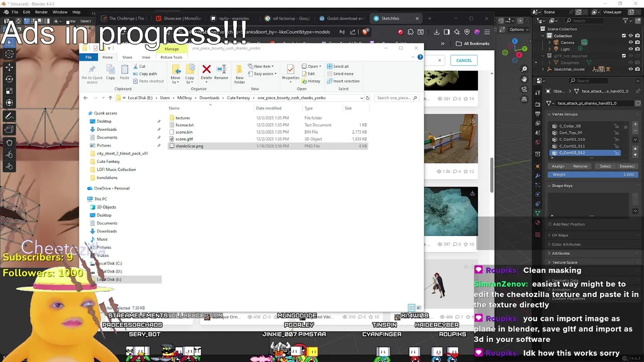The image size is (644, 362).
Task: Select Blender Move tool in left toolbar
Action: coord(10,67)
